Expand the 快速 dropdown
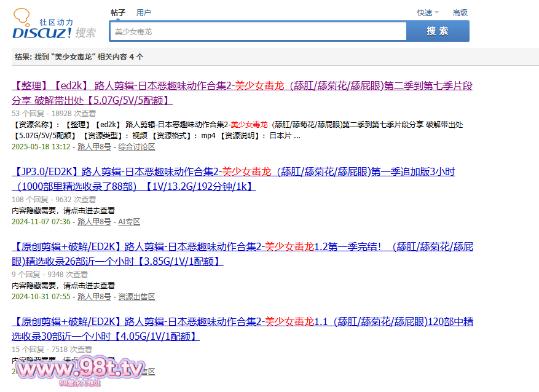 (x=428, y=12)
